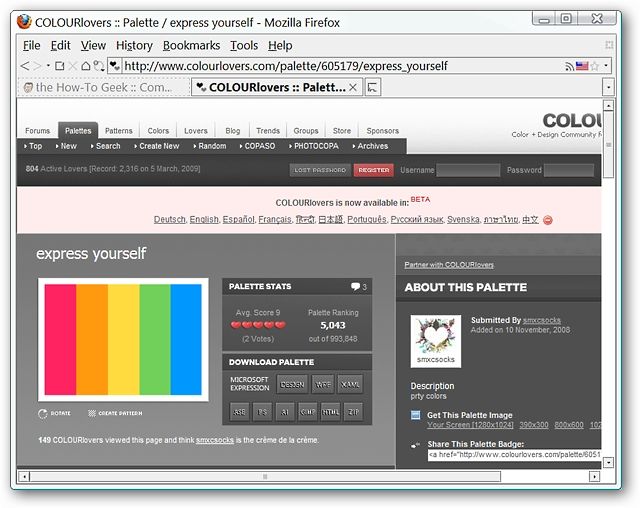The image size is (640, 508).
Task: Go to the Forums section
Action: pos(38,131)
